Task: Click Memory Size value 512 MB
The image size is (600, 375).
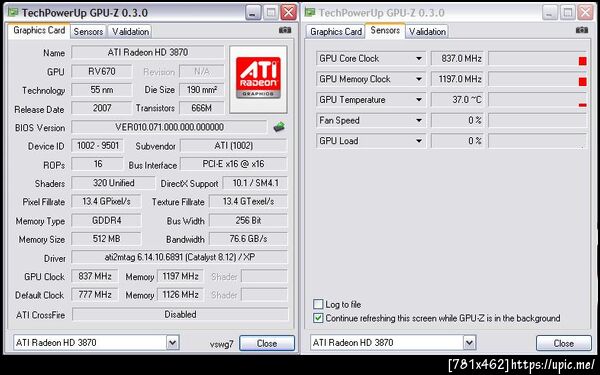Action: point(106,239)
